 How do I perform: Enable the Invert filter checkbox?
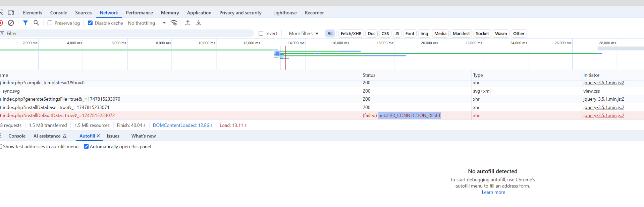click(x=261, y=33)
